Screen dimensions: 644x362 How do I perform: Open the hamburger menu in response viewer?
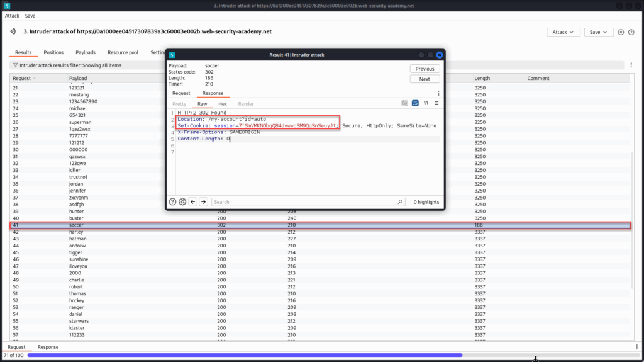(436, 103)
